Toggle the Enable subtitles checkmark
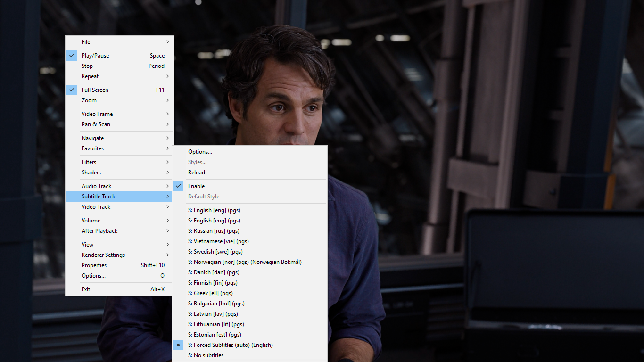644x362 pixels. pyautogui.click(x=249, y=186)
